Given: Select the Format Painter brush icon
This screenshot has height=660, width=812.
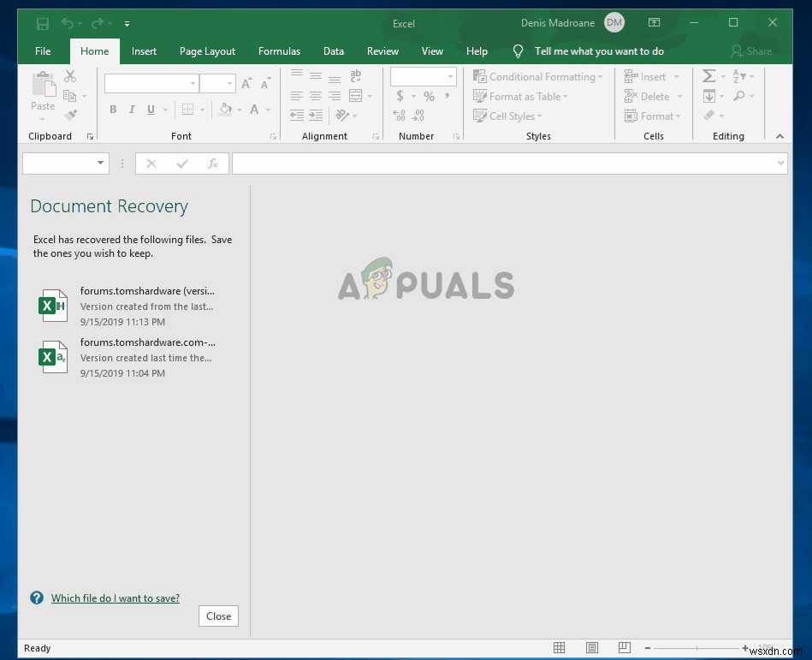Looking at the screenshot, I should [x=71, y=115].
